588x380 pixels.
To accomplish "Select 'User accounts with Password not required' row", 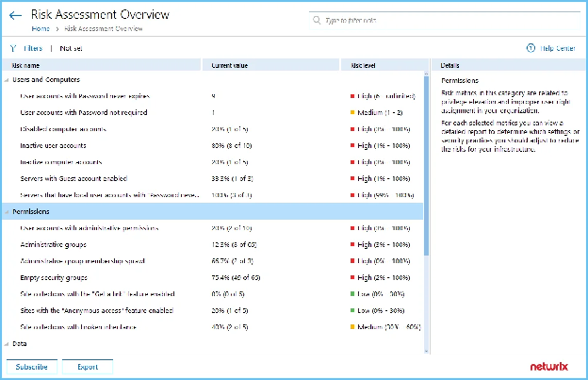I will point(213,112).
